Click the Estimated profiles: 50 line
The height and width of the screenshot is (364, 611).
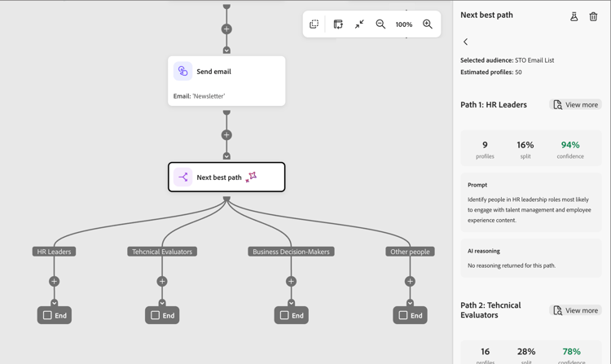pyautogui.click(x=491, y=72)
